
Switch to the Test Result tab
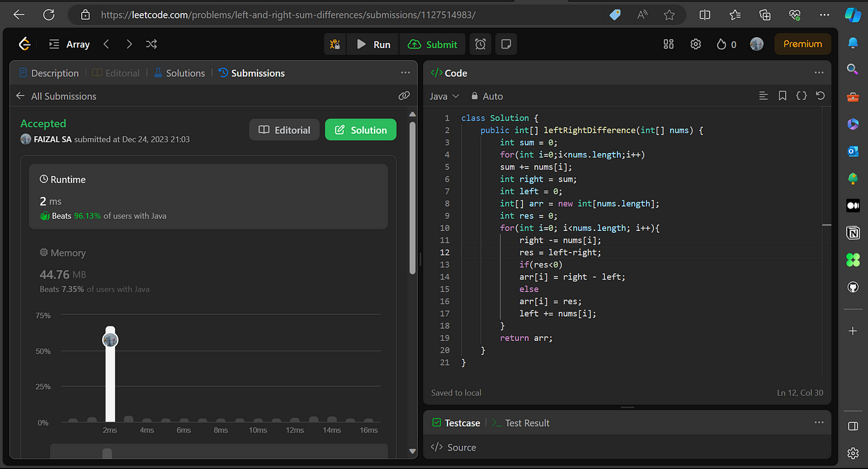520,423
